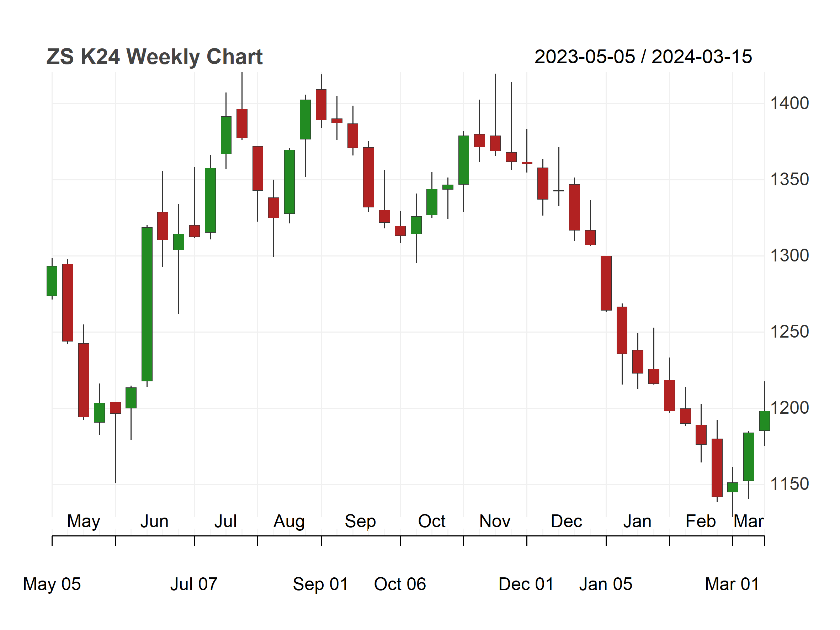The width and height of the screenshot is (840, 630).
Task: Click the ZS K24 Weekly Chart title
Action: pyautogui.click(x=154, y=57)
